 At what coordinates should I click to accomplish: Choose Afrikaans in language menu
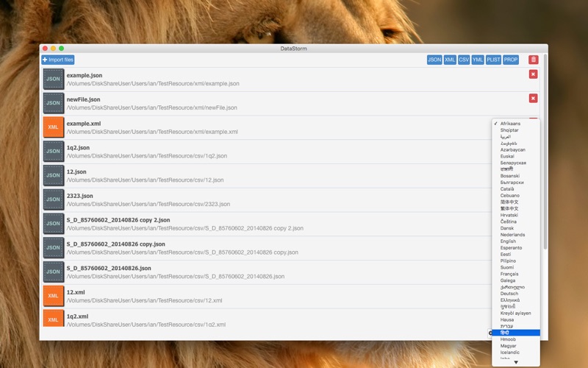(516, 124)
